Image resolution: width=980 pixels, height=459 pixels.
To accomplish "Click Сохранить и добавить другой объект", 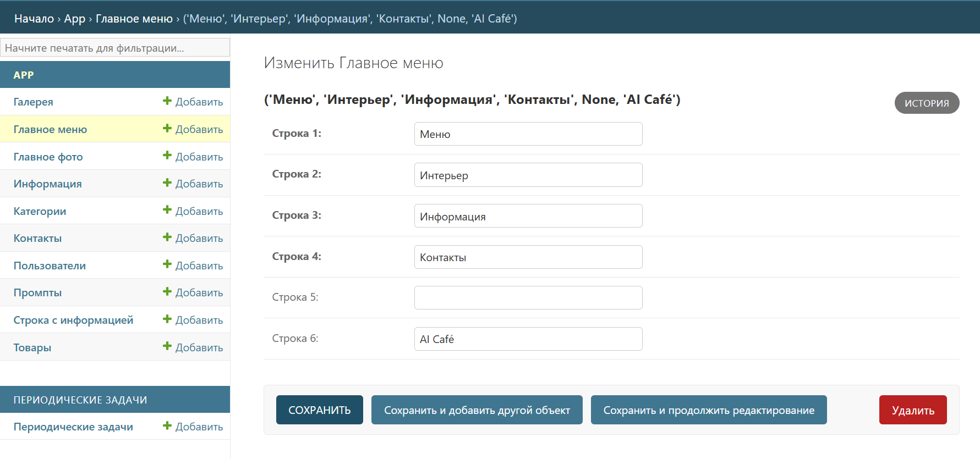I will (x=477, y=410).
